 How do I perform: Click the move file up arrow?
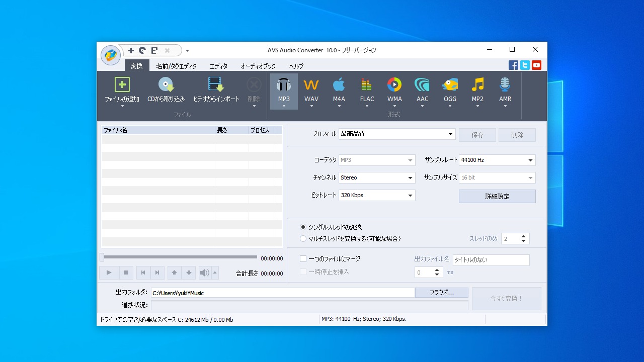174,273
